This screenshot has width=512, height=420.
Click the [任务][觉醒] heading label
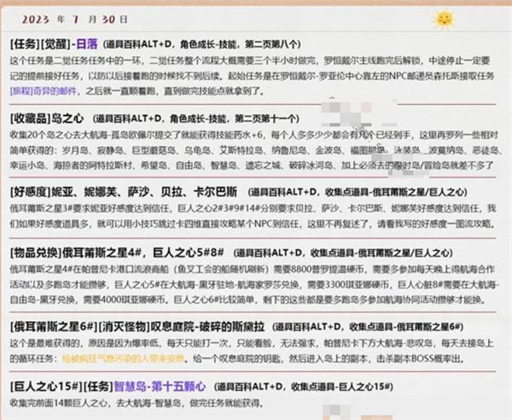click(40, 44)
